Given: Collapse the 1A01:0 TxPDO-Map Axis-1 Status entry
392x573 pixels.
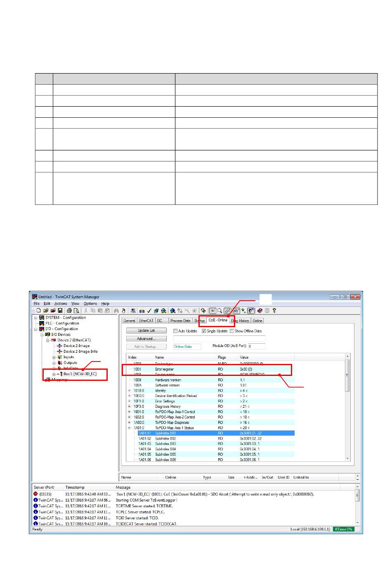Looking at the screenshot, I should coord(130,428).
